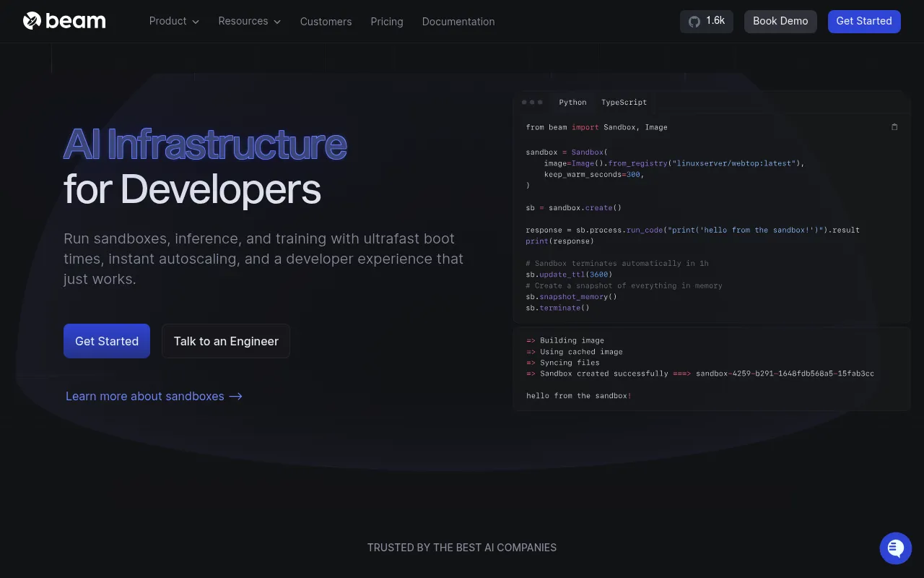Copy the code snippet with clipboard icon
The image size is (924, 578).
tap(894, 127)
